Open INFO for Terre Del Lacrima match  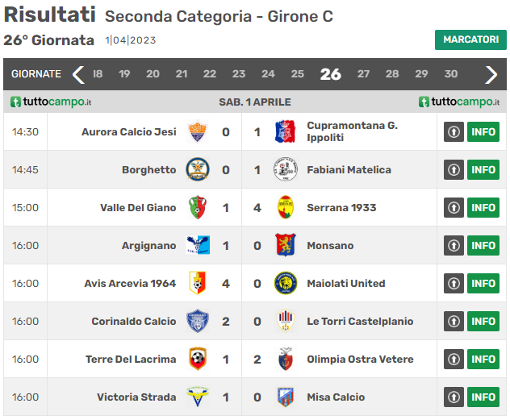pos(483,360)
